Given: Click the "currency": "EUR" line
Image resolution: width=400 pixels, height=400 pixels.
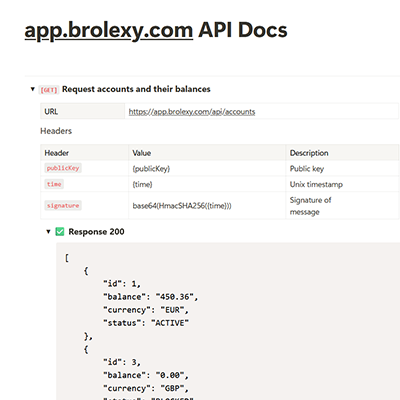Looking at the screenshot, I should click(x=146, y=310).
